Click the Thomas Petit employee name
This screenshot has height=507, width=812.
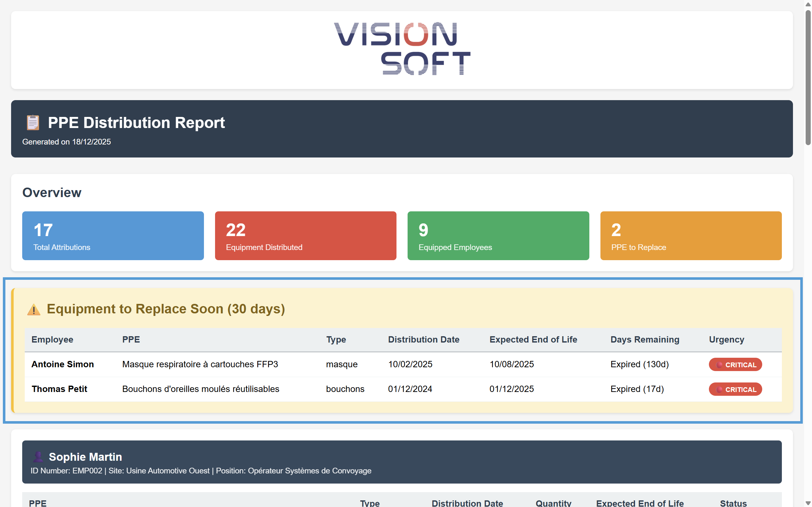[x=59, y=389]
